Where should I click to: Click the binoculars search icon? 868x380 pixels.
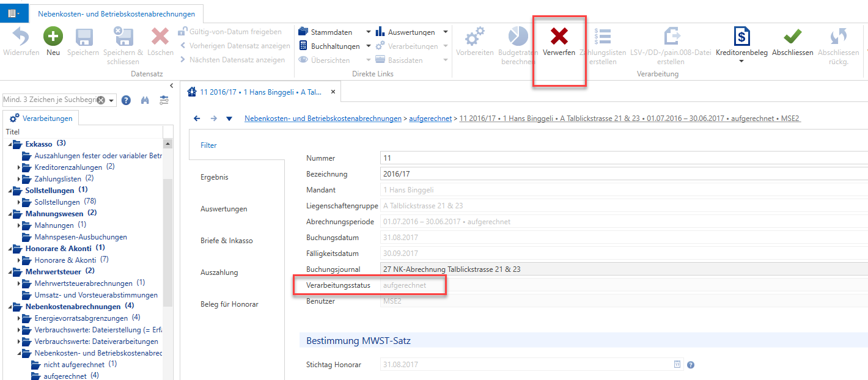(145, 100)
